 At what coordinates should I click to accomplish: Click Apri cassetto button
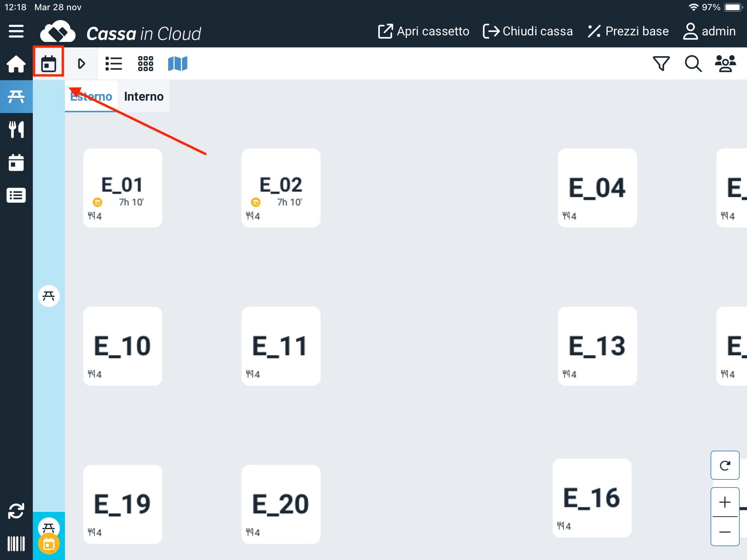click(x=423, y=31)
